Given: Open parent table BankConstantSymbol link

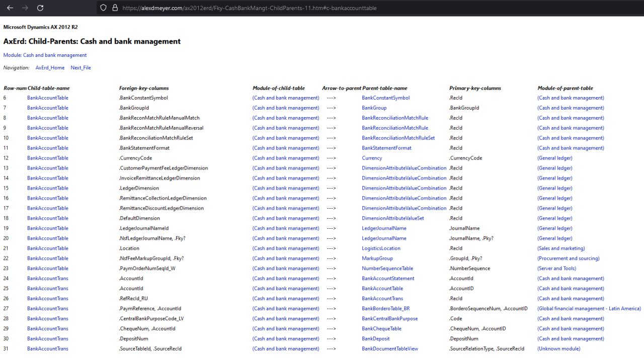Looking at the screenshot, I should [x=385, y=98].
